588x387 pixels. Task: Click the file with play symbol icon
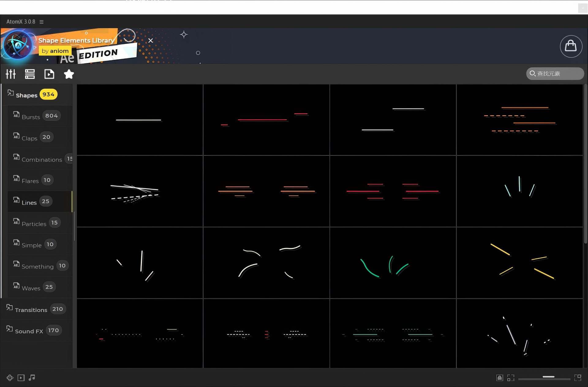point(49,74)
